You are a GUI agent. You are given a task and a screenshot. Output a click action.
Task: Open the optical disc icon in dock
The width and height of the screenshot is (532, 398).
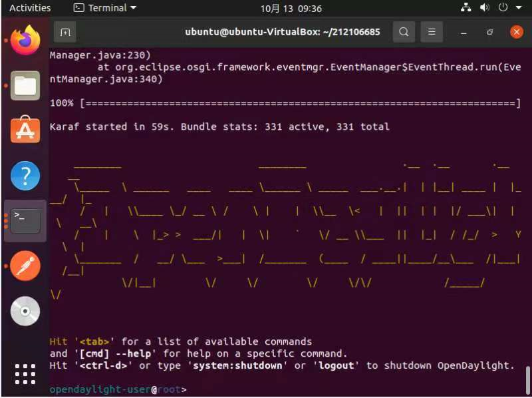[x=25, y=311]
